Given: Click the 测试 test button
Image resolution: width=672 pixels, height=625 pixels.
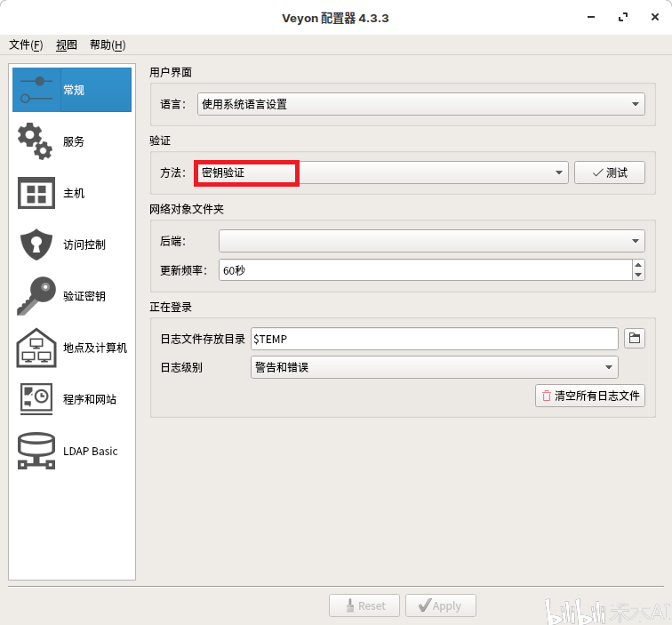Looking at the screenshot, I should 610,172.
